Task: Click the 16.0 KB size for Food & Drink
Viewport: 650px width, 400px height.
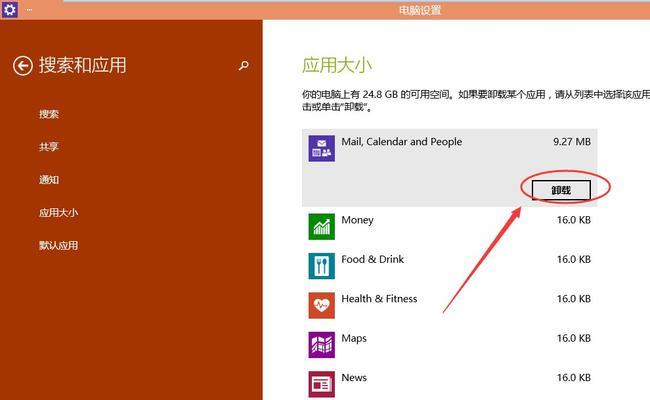Action: [574, 259]
